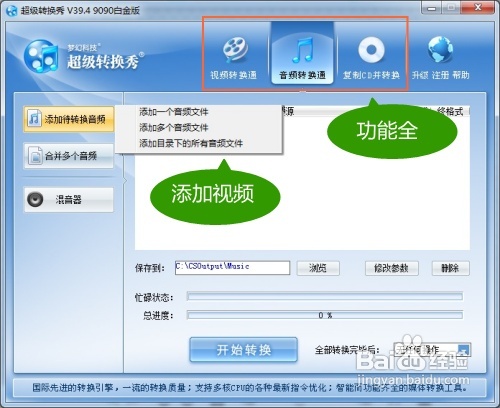Choose 添加一个音频文件 from the menu
500x408 pixels.
174,112
